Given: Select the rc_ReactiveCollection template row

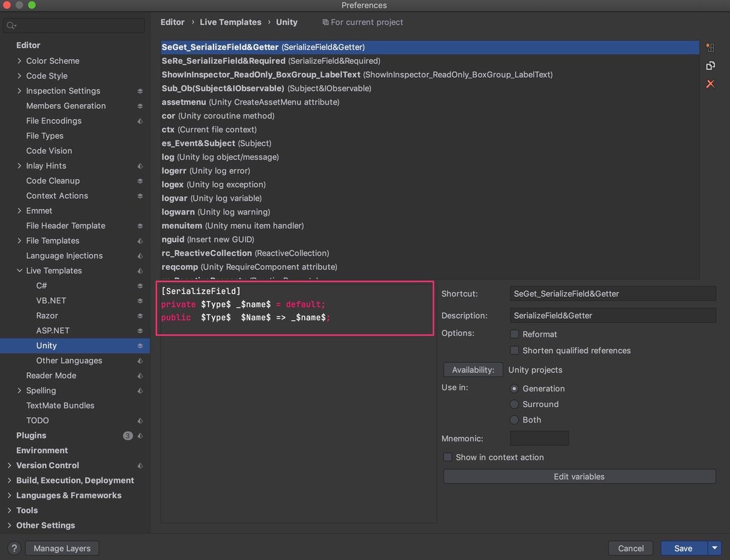Looking at the screenshot, I should tap(430, 253).
